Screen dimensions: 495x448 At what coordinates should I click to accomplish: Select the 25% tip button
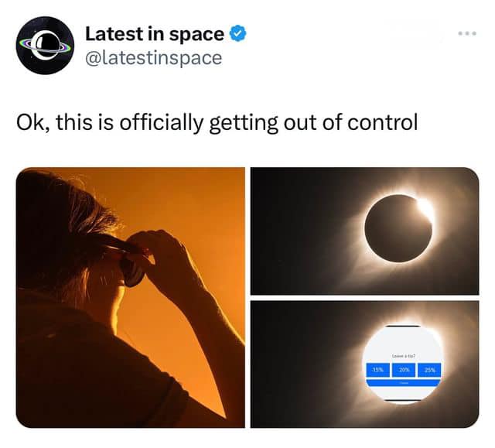tap(429, 370)
